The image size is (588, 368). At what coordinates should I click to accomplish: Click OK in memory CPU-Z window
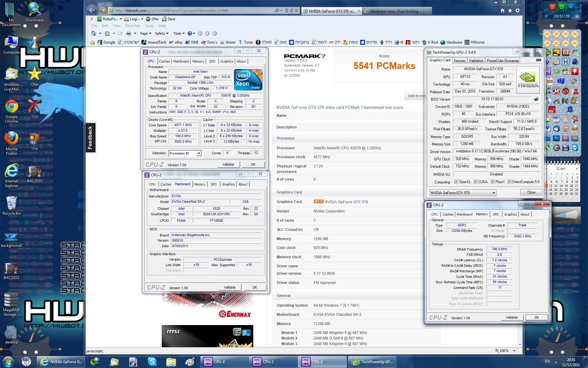(x=537, y=317)
